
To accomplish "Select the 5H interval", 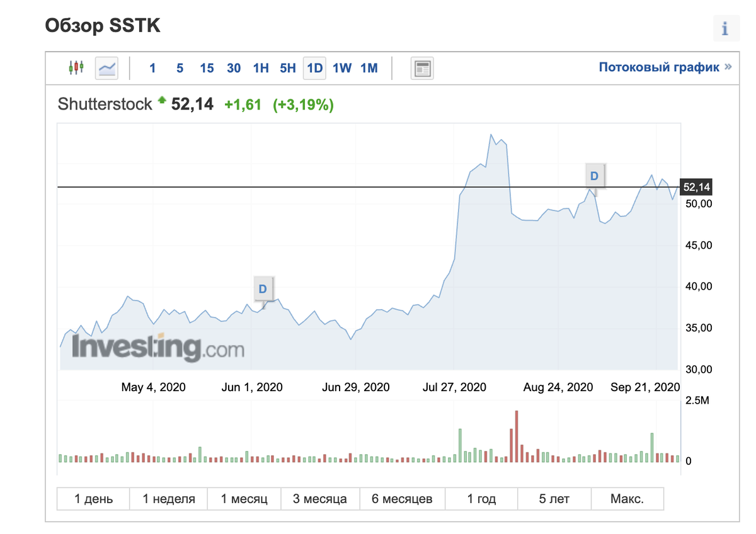I will (288, 68).
